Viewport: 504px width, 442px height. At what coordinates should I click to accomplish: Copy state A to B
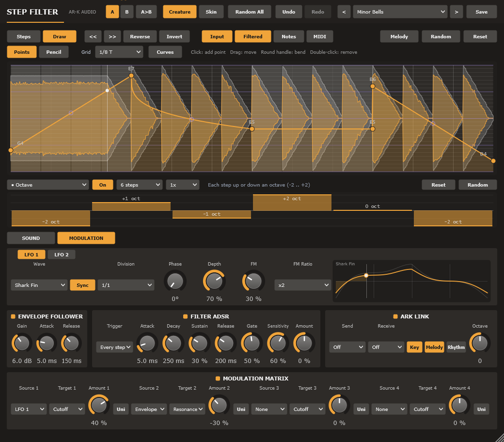(146, 12)
